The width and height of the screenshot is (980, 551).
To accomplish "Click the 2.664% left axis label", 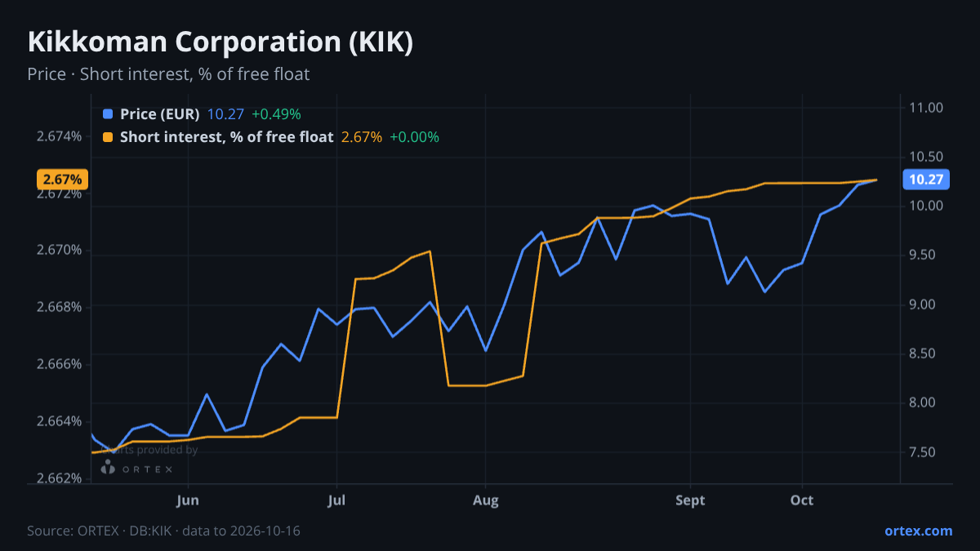I will [59, 421].
